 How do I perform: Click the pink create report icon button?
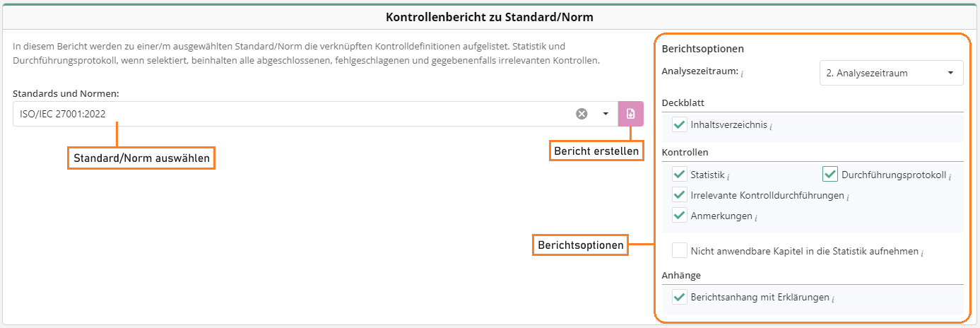tap(630, 114)
